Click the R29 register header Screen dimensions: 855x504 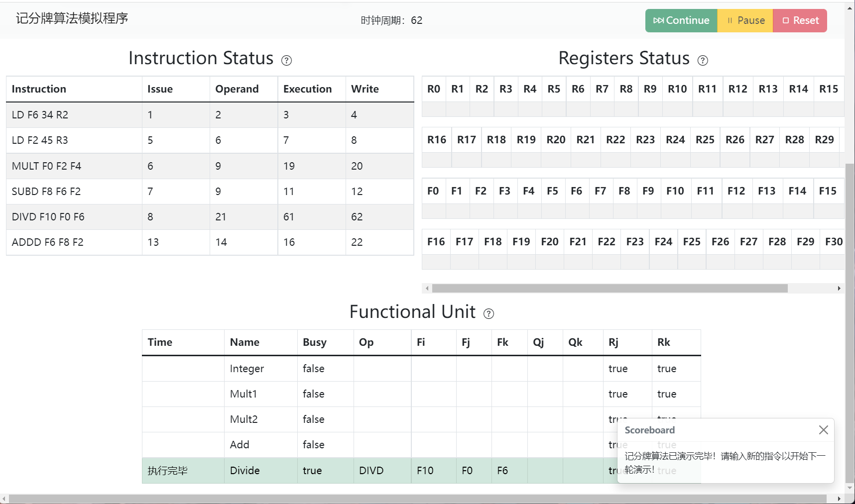click(x=824, y=140)
